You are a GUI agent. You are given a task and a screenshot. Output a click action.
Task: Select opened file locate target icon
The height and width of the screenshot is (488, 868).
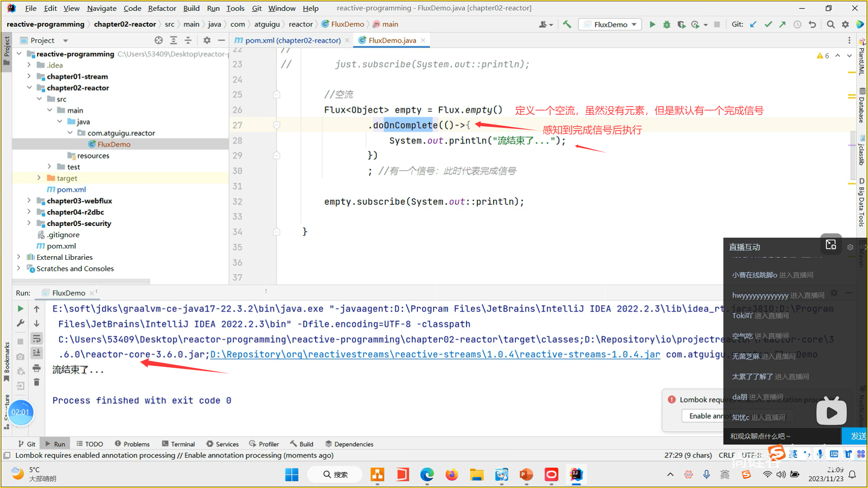(x=158, y=40)
